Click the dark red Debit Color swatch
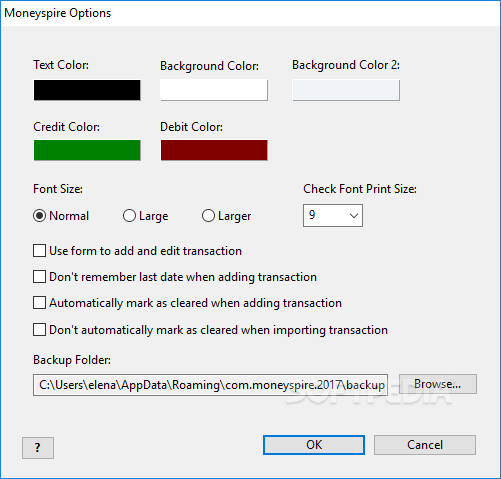The width and height of the screenshot is (501, 479). (x=214, y=150)
